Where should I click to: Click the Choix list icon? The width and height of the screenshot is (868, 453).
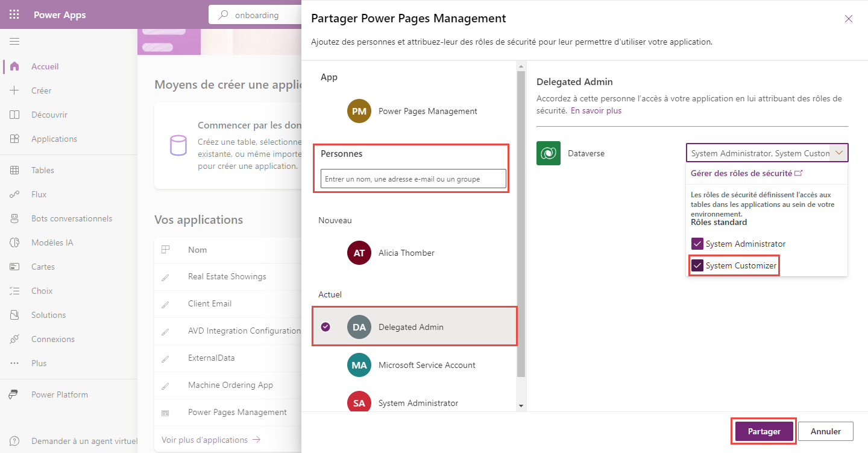pos(14,291)
